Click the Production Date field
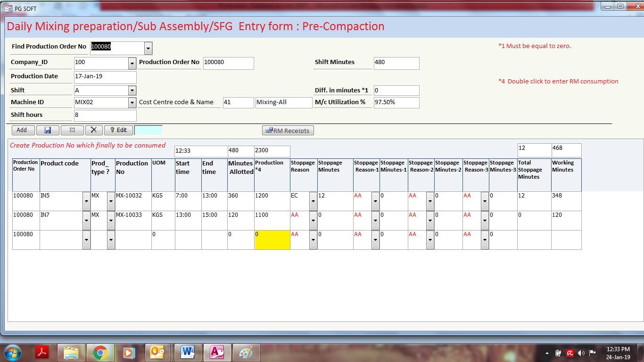This screenshot has width=644, height=362. point(105,77)
